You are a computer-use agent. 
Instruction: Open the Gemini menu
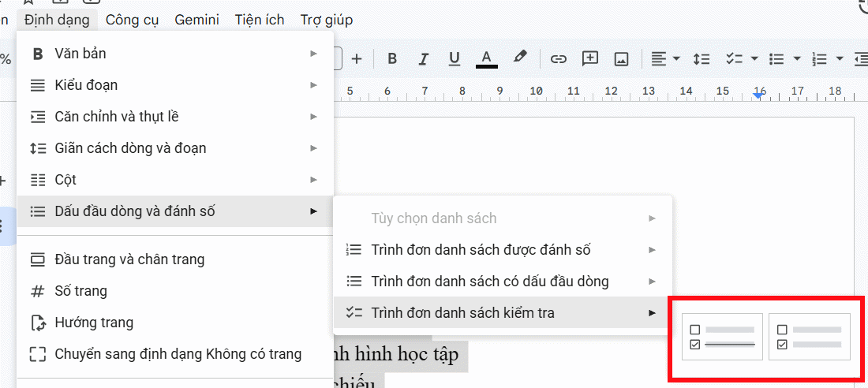197,20
